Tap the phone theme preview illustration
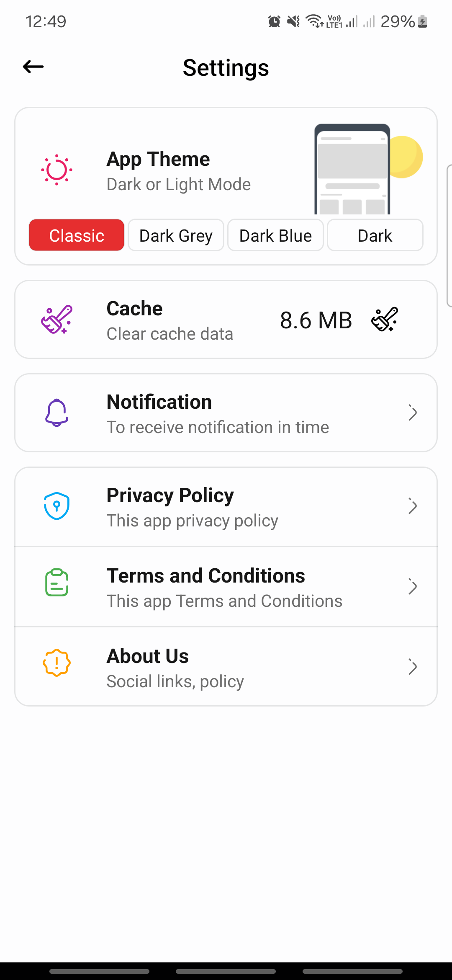 click(352, 170)
